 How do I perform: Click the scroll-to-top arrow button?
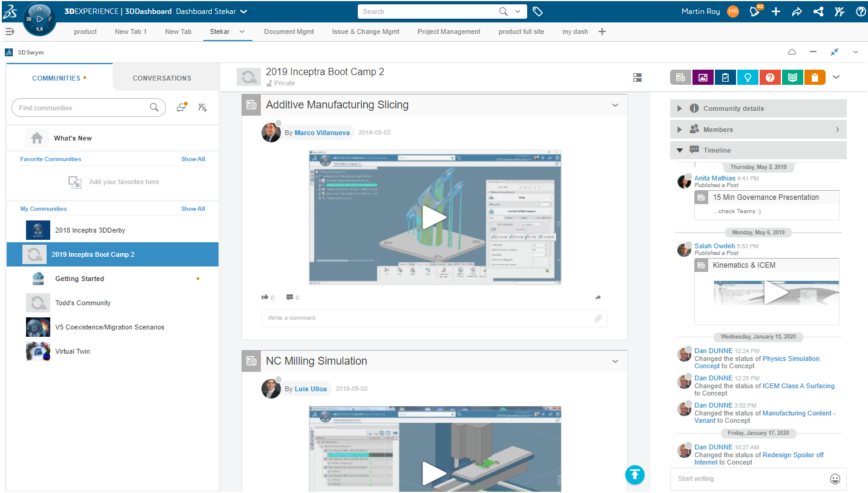[634, 474]
